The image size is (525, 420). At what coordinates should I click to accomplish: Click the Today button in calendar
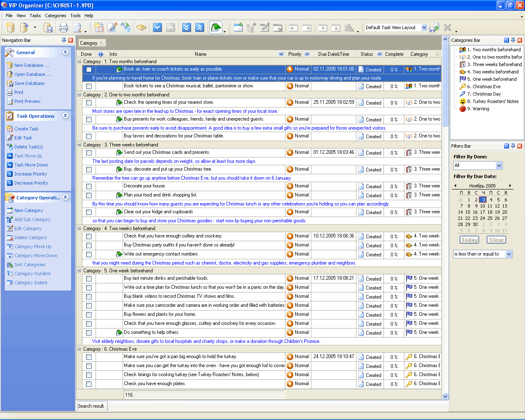click(x=469, y=240)
